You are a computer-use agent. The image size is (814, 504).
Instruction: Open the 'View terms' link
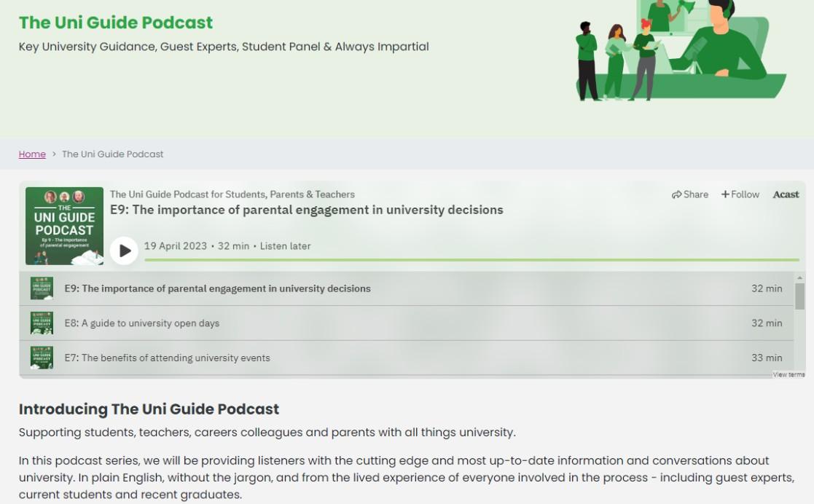(788, 374)
